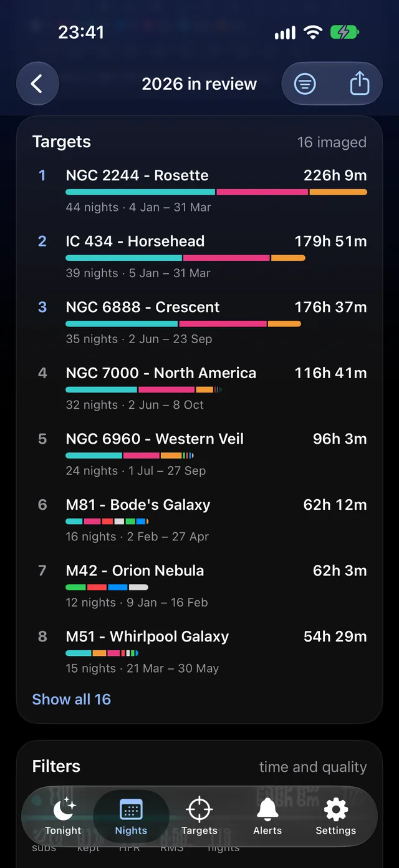Open NGC 6888 - Crescent target
399x868 pixels.
[199, 322]
